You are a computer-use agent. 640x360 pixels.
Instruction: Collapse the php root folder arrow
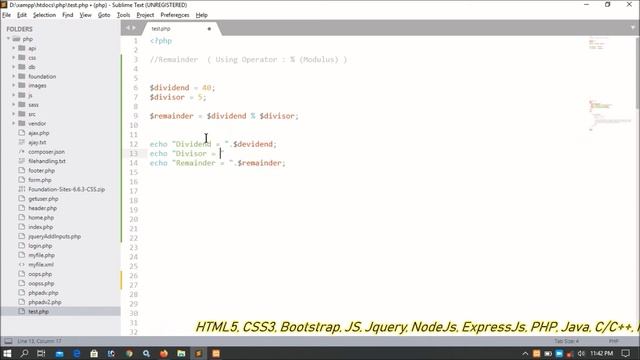(x=8, y=39)
